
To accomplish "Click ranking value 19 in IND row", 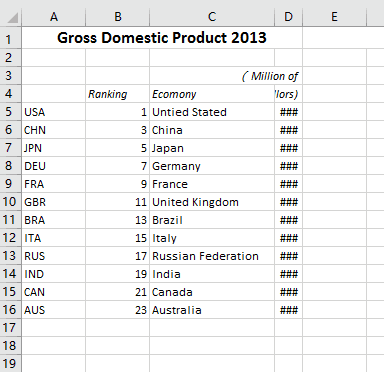I will tap(118, 274).
